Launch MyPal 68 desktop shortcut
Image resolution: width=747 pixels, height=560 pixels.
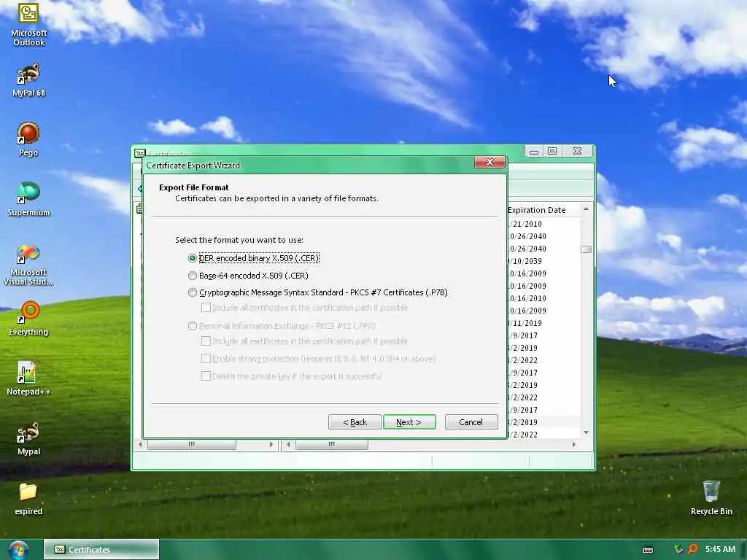coord(28,79)
